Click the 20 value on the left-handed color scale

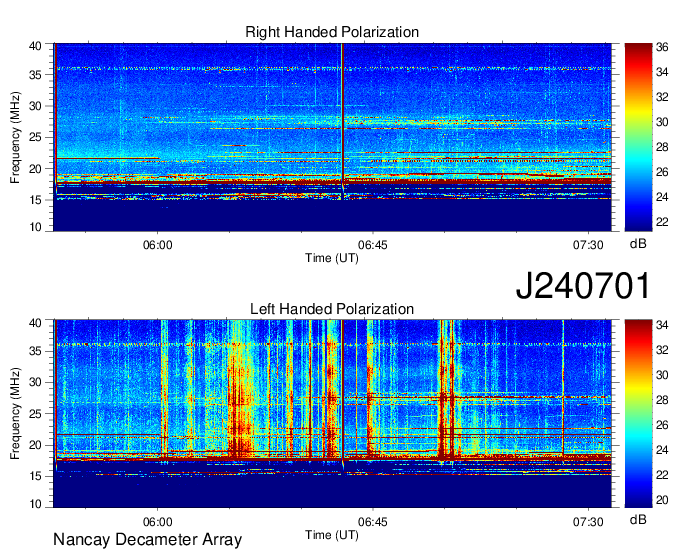[662, 500]
